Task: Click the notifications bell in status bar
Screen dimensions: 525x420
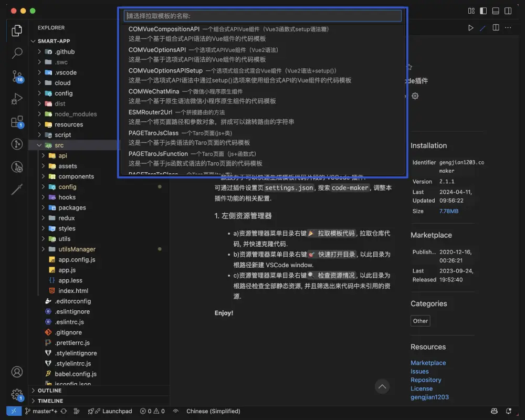Action: [508, 411]
